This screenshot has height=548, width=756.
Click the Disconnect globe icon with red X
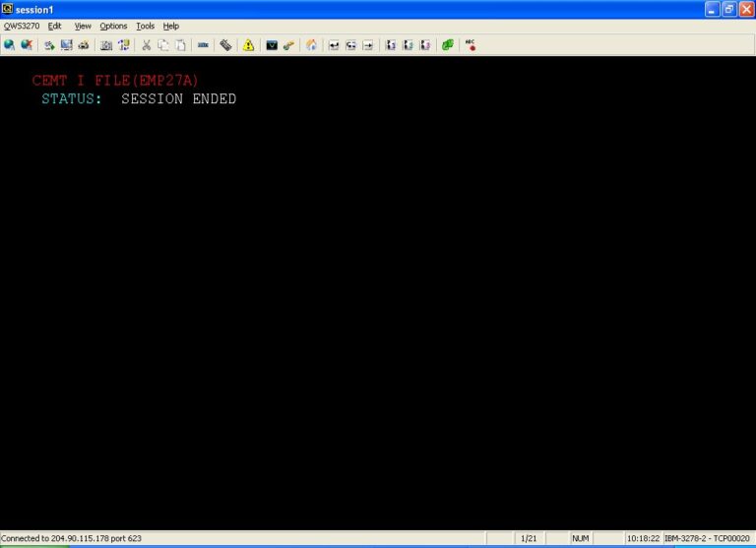tap(27, 45)
